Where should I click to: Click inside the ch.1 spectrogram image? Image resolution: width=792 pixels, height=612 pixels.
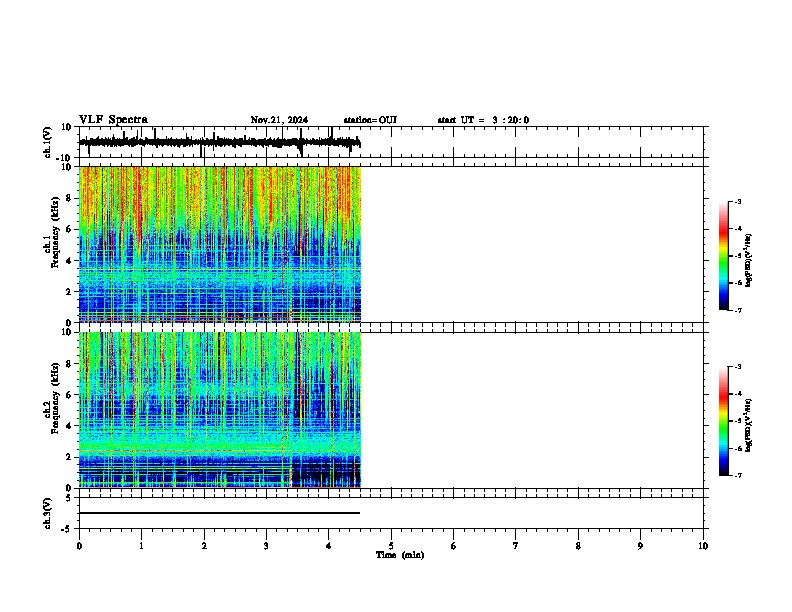point(220,244)
